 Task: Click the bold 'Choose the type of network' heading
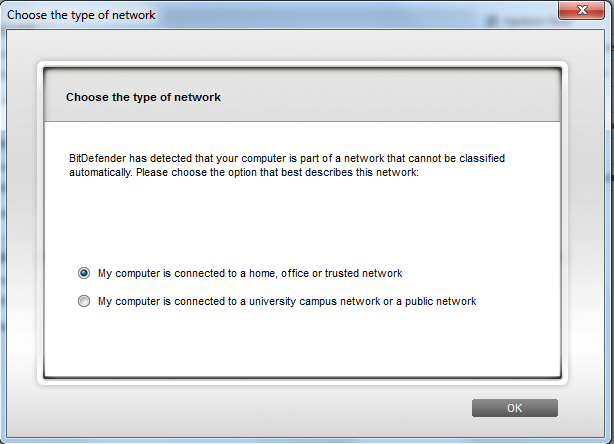(x=143, y=98)
